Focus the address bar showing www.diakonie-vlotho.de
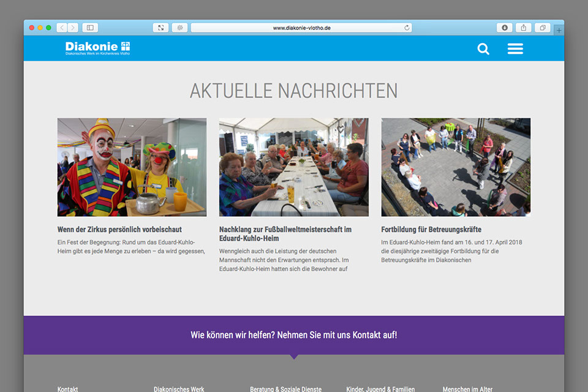The width and height of the screenshot is (588, 392). pyautogui.click(x=301, y=28)
